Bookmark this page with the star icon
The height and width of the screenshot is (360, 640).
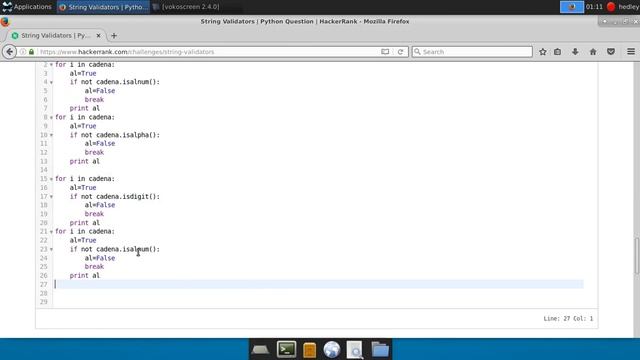542,52
